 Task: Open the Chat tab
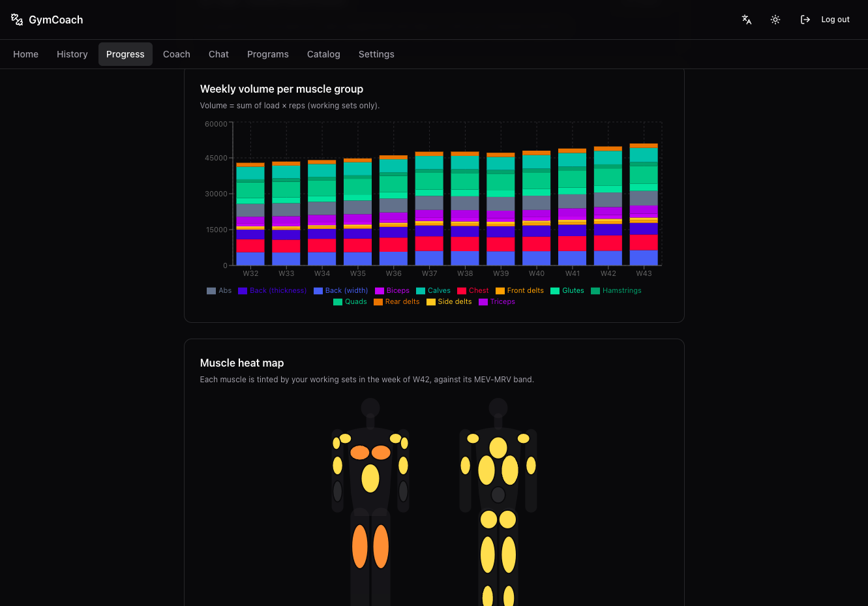pos(218,54)
